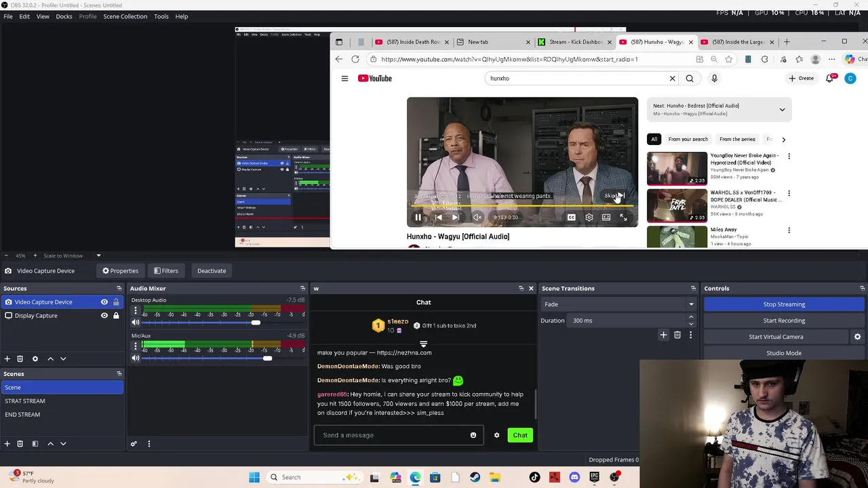Remove the scene transition trash icon

[x=677, y=335]
